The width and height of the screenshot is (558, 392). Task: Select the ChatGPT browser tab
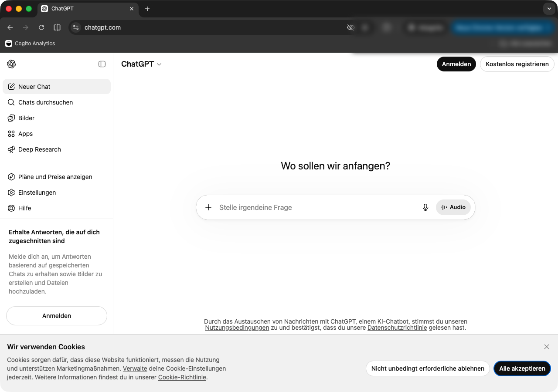pyautogui.click(x=88, y=9)
